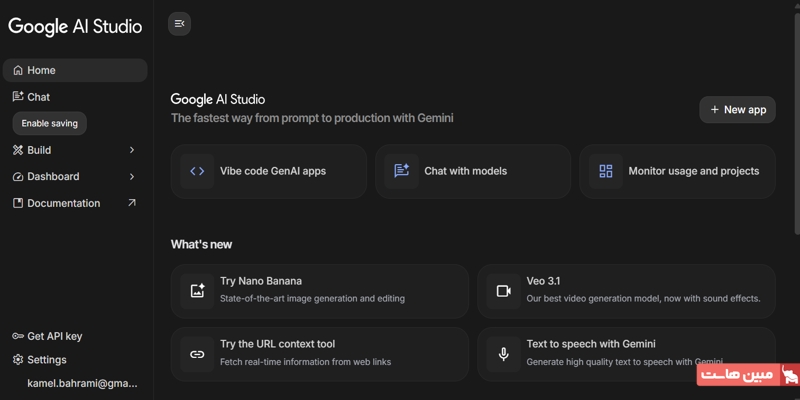
Task: Click "The fastest way from prompt" tagline
Action: click(x=312, y=118)
